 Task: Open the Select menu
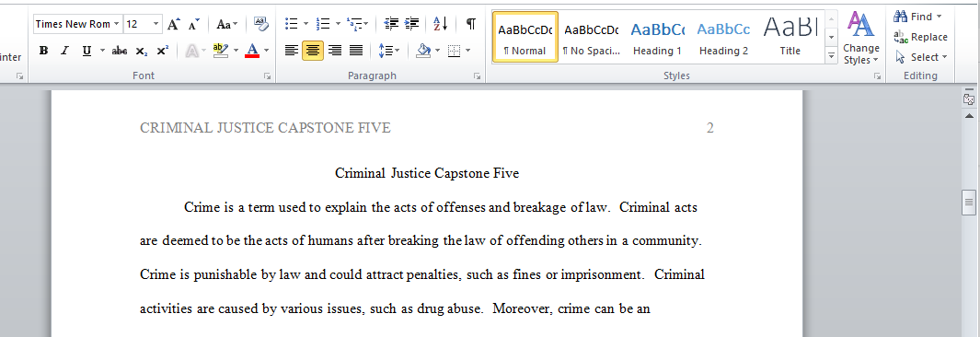(x=921, y=57)
